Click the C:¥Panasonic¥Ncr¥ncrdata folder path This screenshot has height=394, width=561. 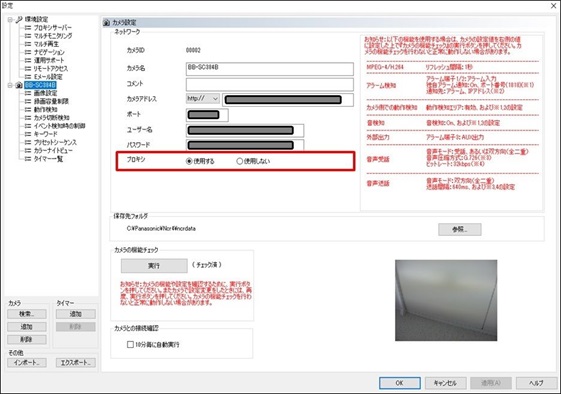click(161, 228)
